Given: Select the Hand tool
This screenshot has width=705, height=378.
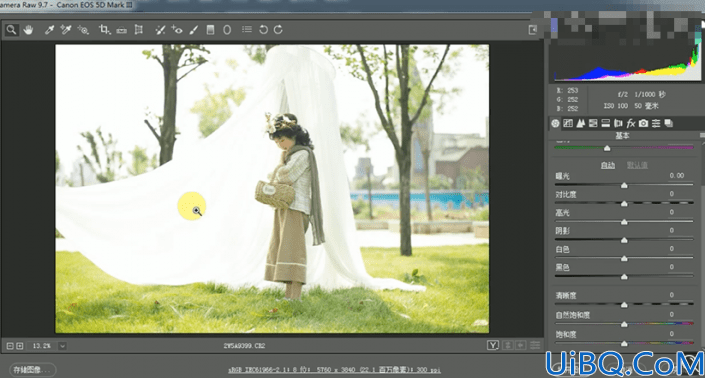Looking at the screenshot, I should [x=28, y=30].
